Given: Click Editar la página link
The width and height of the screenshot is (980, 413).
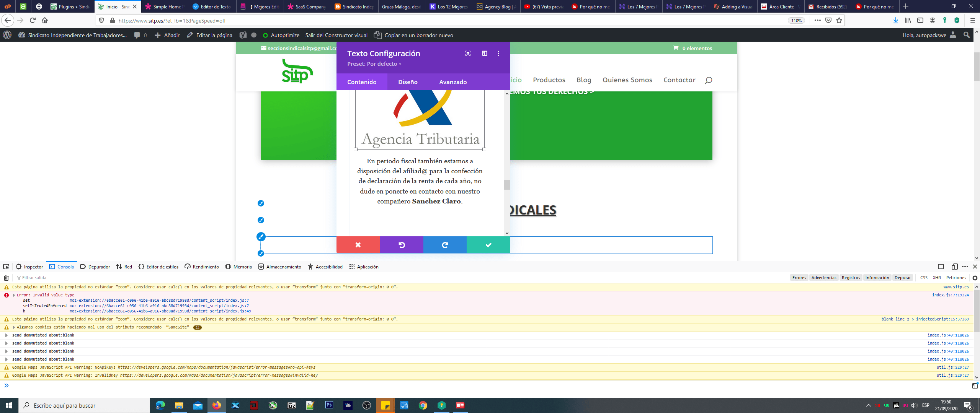Looking at the screenshot, I should click(x=209, y=35).
